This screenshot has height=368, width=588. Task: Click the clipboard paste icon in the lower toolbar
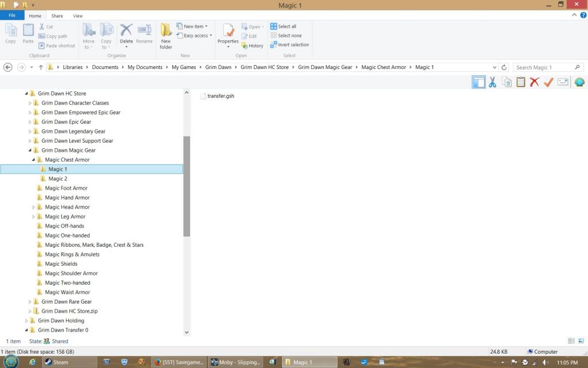[x=520, y=82]
